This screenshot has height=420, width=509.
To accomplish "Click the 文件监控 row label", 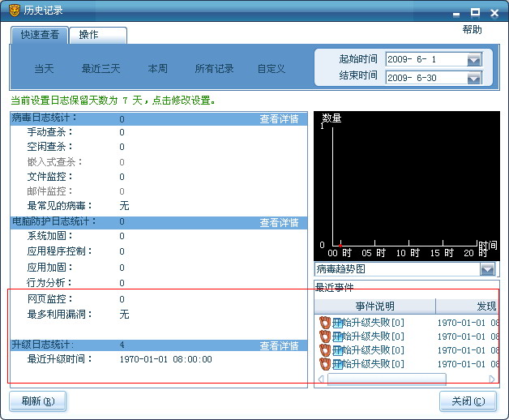I will point(49,177).
